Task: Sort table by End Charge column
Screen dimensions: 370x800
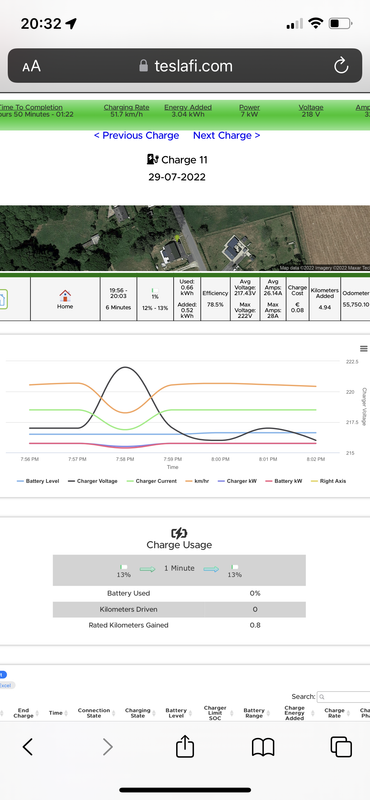Action: click(x=23, y=713)
